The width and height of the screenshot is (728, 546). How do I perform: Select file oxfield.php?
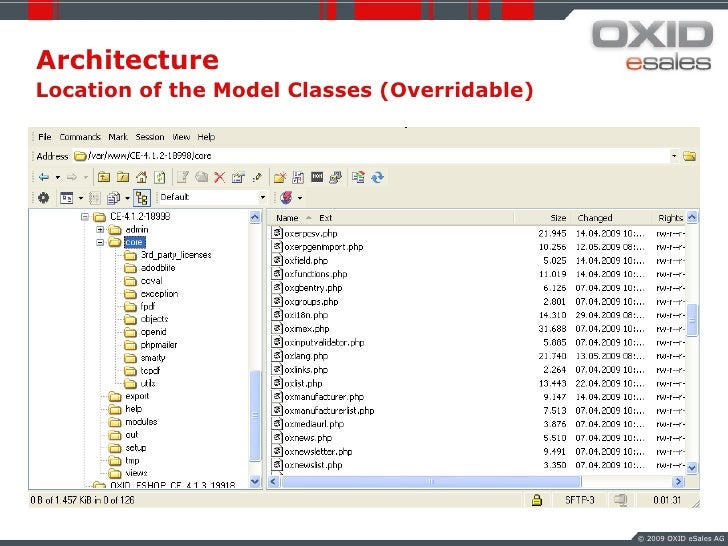coord(306,260)
